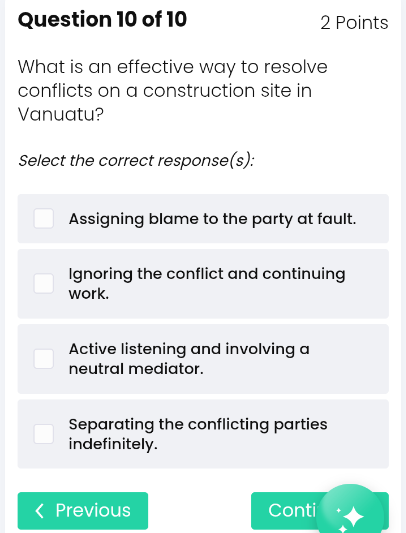Choose the "Active listening and involving a" text line
406x533 pixels.
point(189,349)
